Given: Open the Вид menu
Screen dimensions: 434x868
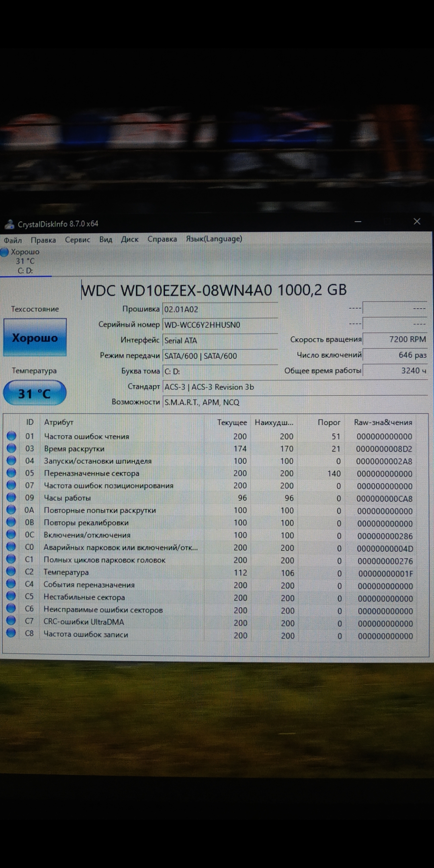Looking at the screenshot, I should (x=106, y=240).
